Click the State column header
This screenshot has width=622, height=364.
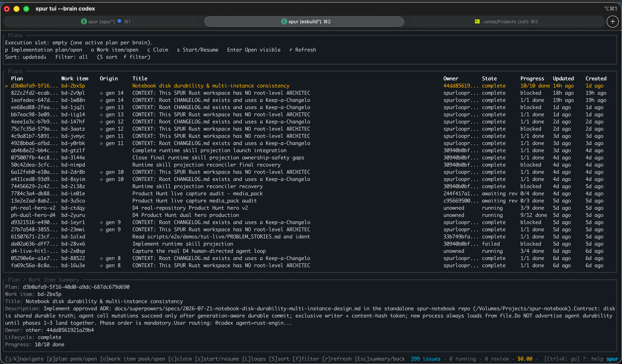coord(489,78)
